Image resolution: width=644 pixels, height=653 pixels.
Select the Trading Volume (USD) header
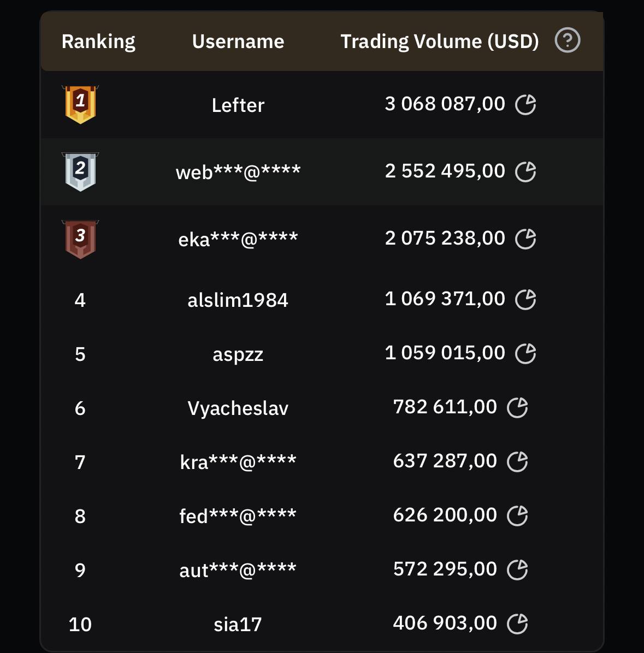pyautogui.click(x=440, y=41)
